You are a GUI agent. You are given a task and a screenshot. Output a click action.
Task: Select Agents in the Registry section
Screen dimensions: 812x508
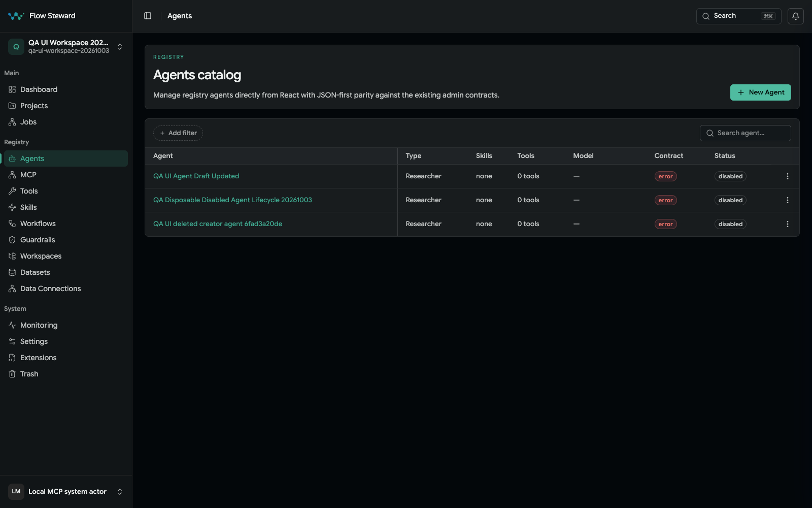pyautogui.click(x=66, y=158)
